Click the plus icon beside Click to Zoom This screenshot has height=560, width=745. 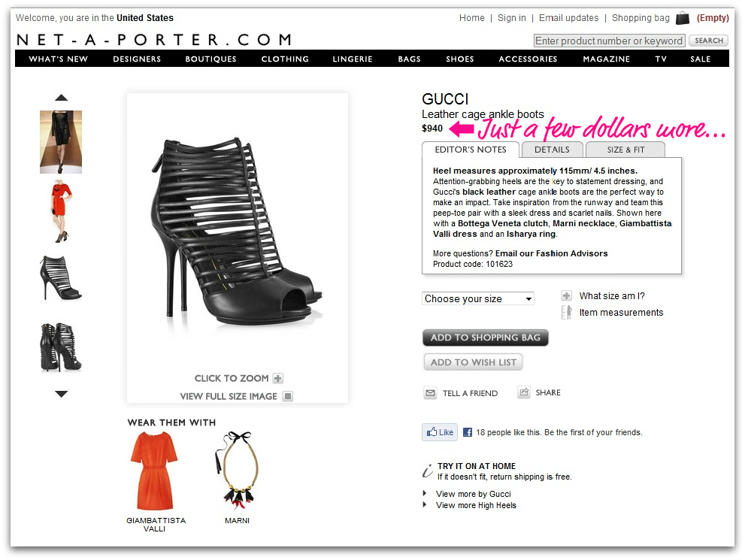point(278,378)
